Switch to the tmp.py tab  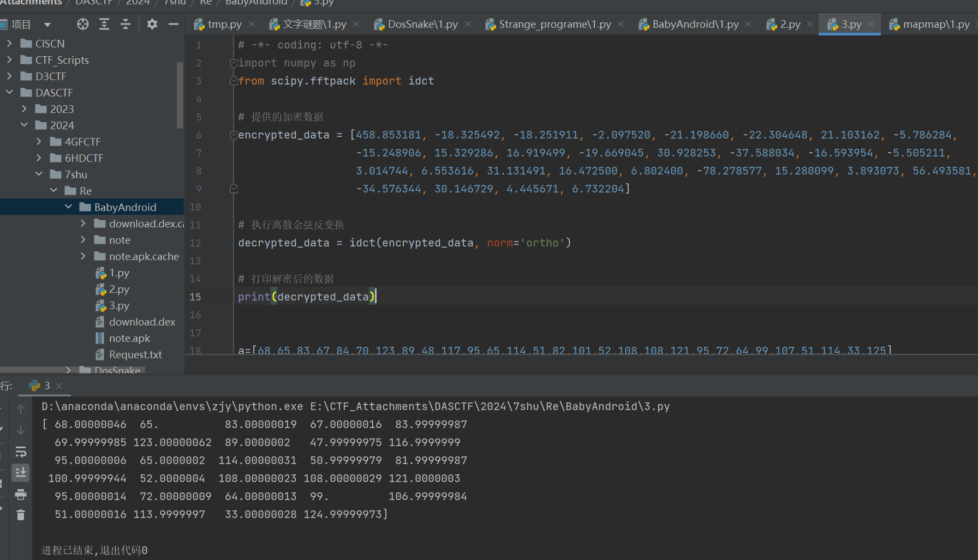tap(224, 24)
